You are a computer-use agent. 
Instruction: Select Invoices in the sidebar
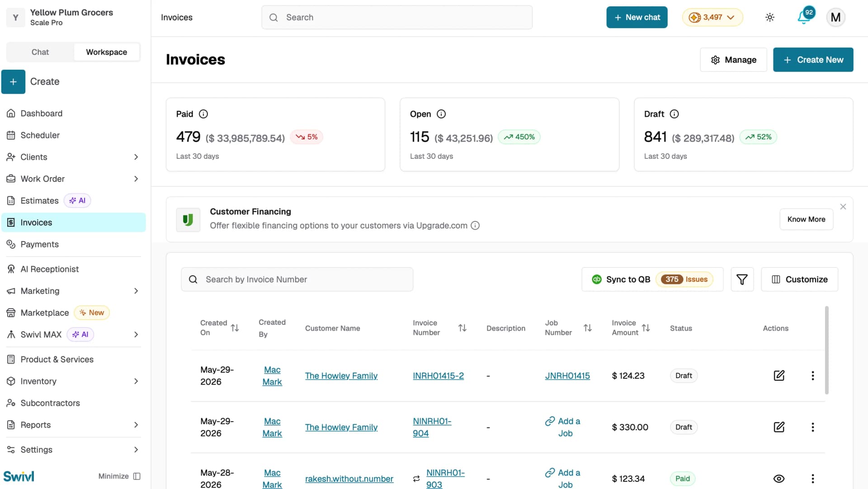coord(74,223)
